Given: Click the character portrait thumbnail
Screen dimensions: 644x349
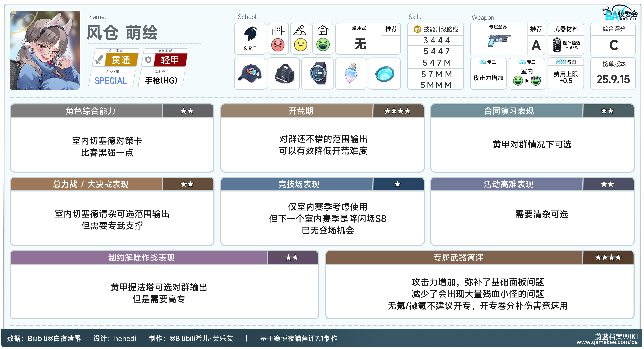Looking at the screenshot, I should pos(45,50).
